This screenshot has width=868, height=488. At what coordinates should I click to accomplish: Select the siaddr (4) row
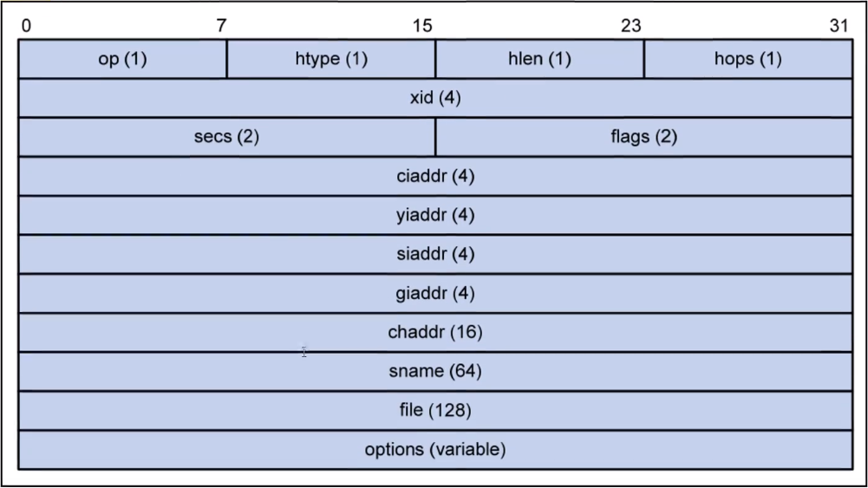click(435, 254)
